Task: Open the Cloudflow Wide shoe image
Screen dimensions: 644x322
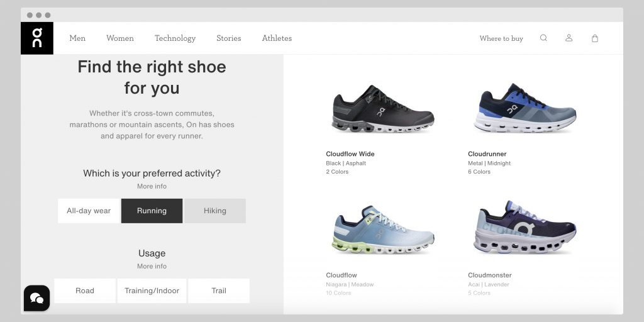Action: (383, 109)
